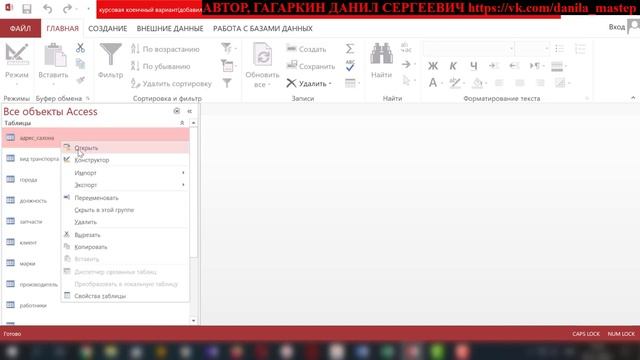Select table запчасти in navigation pane
Image resolution: width=640 pixels, height=360 pixels.
pyautogui.click(x=31, y=221)
